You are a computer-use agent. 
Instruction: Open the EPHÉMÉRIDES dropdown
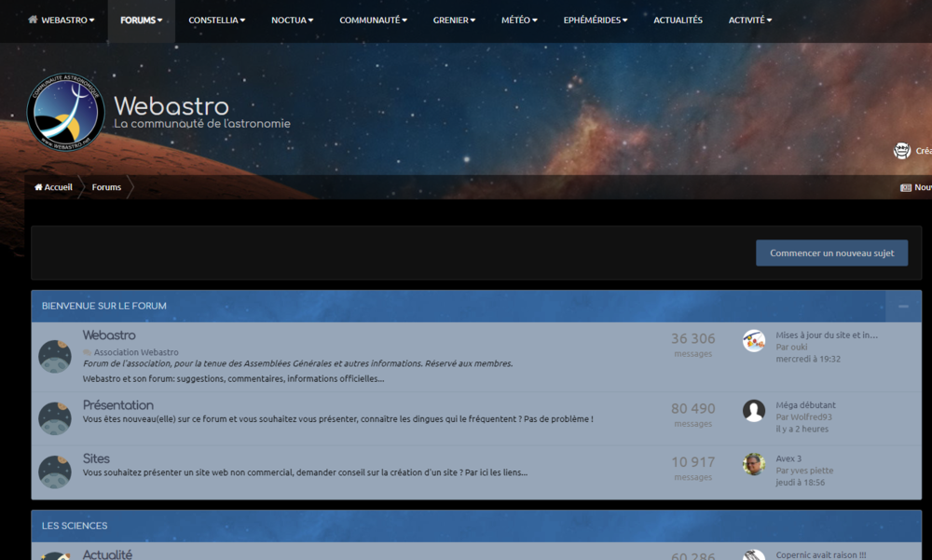coord(595,20)
